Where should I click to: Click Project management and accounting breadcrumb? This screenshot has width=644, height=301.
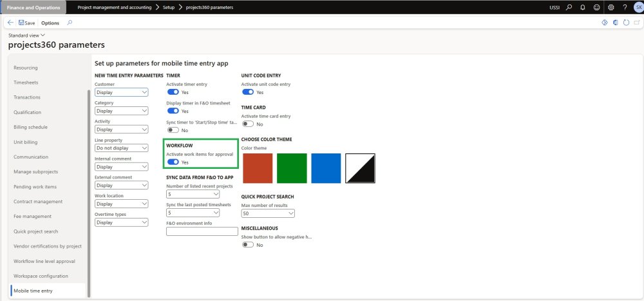tap(114, 7)
